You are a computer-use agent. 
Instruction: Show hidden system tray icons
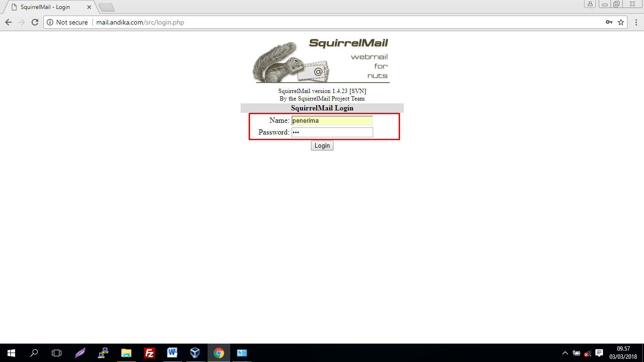565,353
